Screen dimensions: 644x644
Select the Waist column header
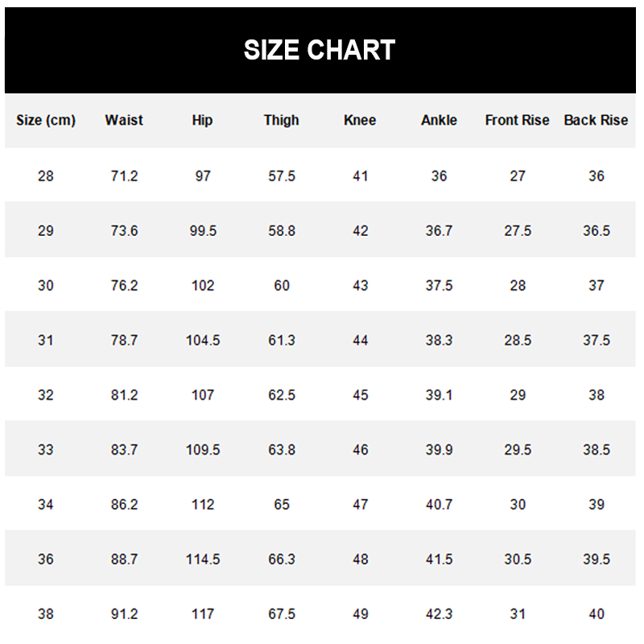124,120
